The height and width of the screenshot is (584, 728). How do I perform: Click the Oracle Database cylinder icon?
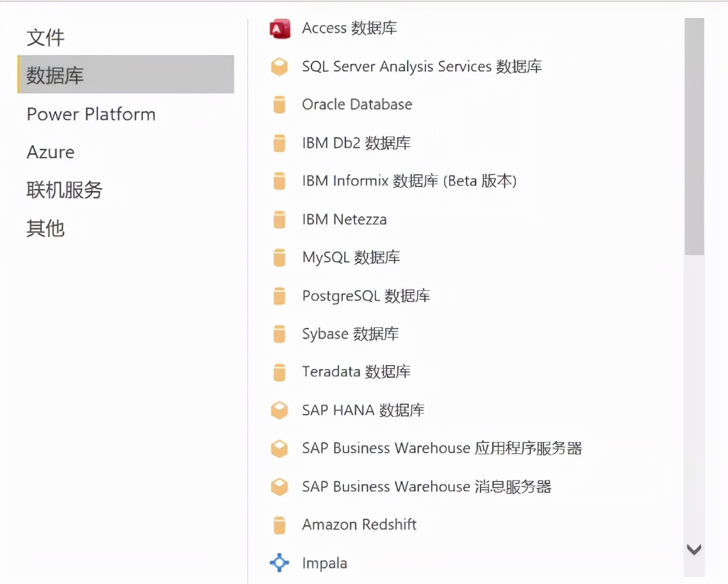pyautogui.click(x=279, y=105)
